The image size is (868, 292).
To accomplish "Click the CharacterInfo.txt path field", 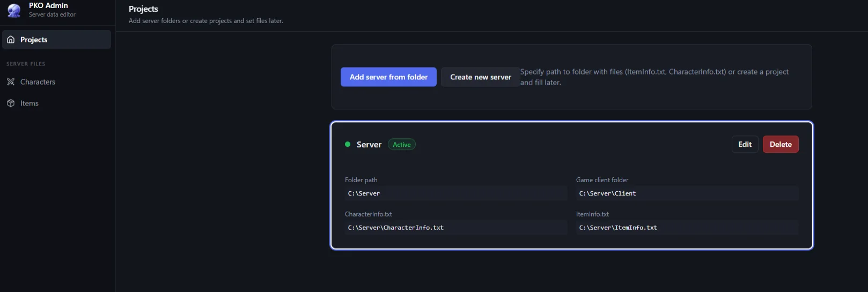I will click(455, 228).
